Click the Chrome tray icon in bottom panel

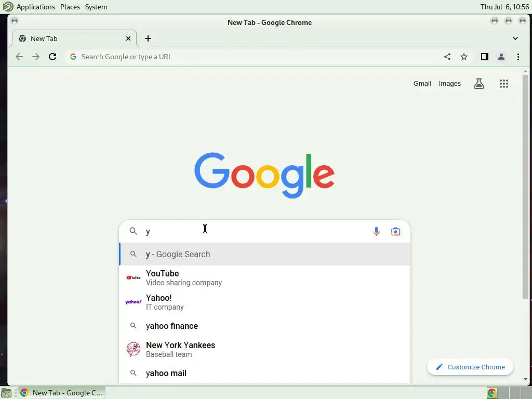491,393
